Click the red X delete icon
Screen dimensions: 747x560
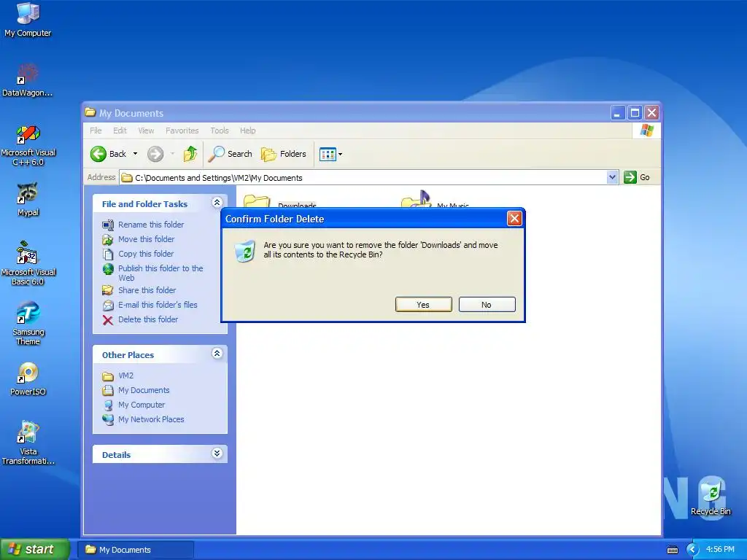click(108, 320)
